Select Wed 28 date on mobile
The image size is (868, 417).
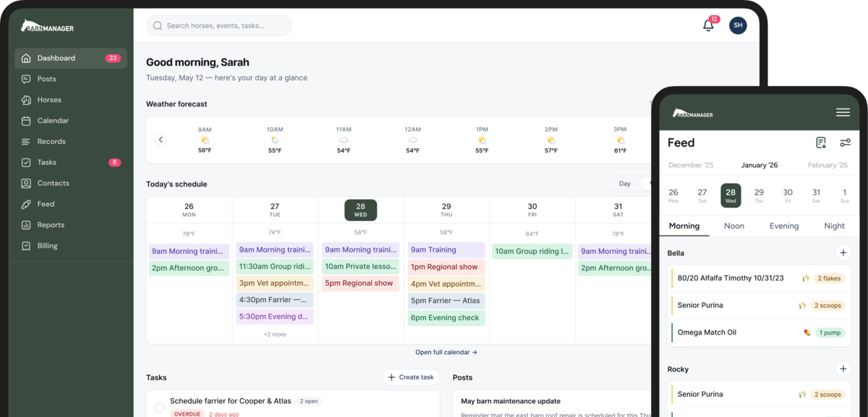click(x=731, y=195)
